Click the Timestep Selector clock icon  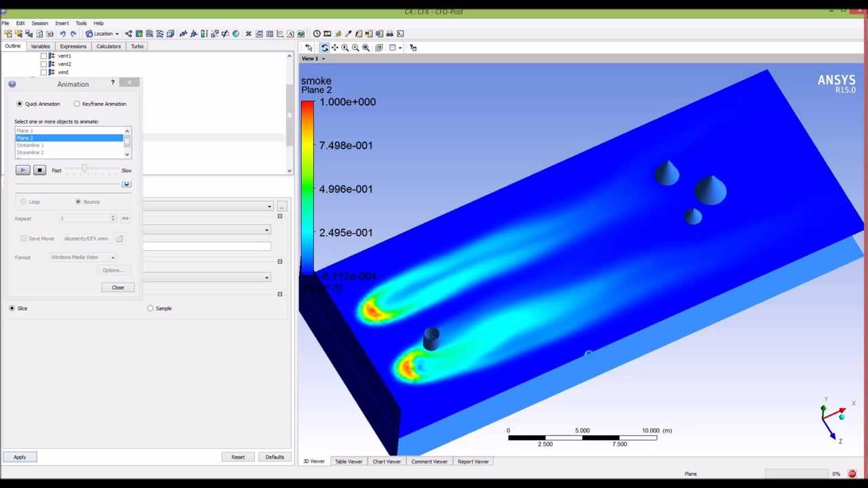317,33
